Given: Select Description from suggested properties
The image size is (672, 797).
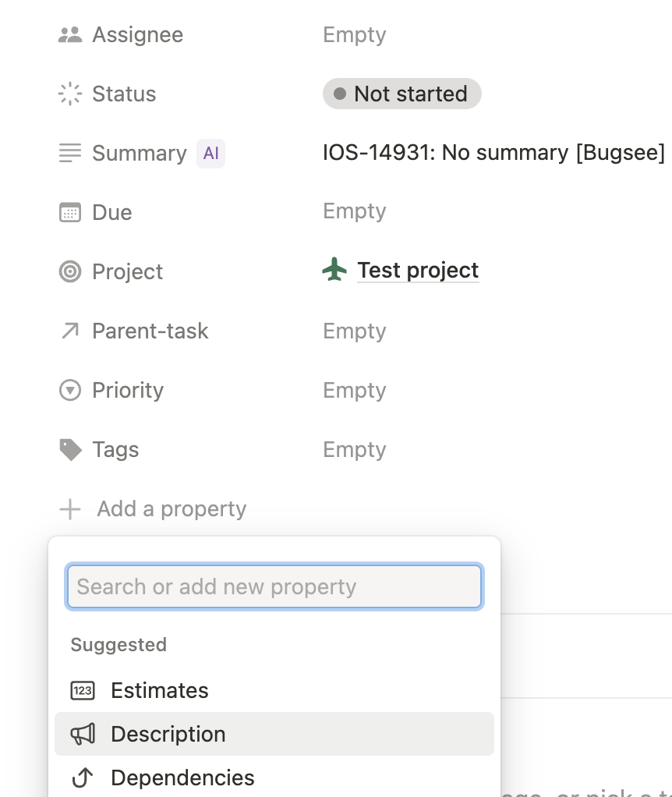Looking at the screenshot, I should pyautogui.click(x=168, y=734).
